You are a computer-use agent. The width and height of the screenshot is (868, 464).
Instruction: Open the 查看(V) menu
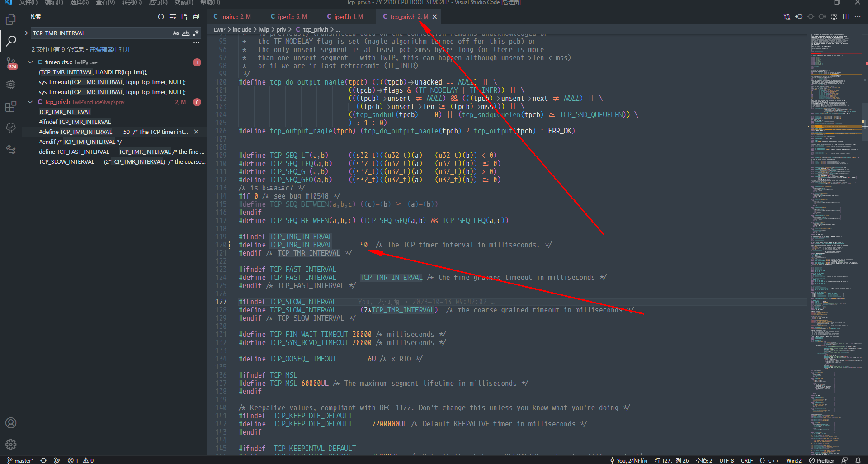tap(105, 2)
